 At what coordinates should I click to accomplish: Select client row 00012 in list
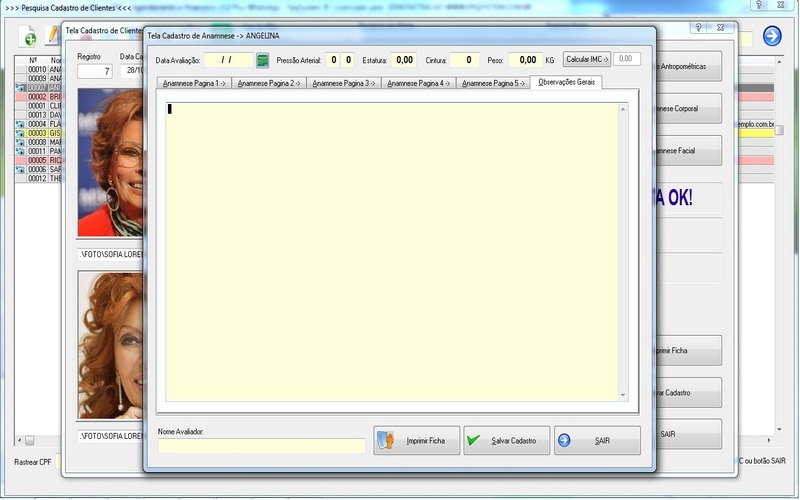(x=38, y=179)
